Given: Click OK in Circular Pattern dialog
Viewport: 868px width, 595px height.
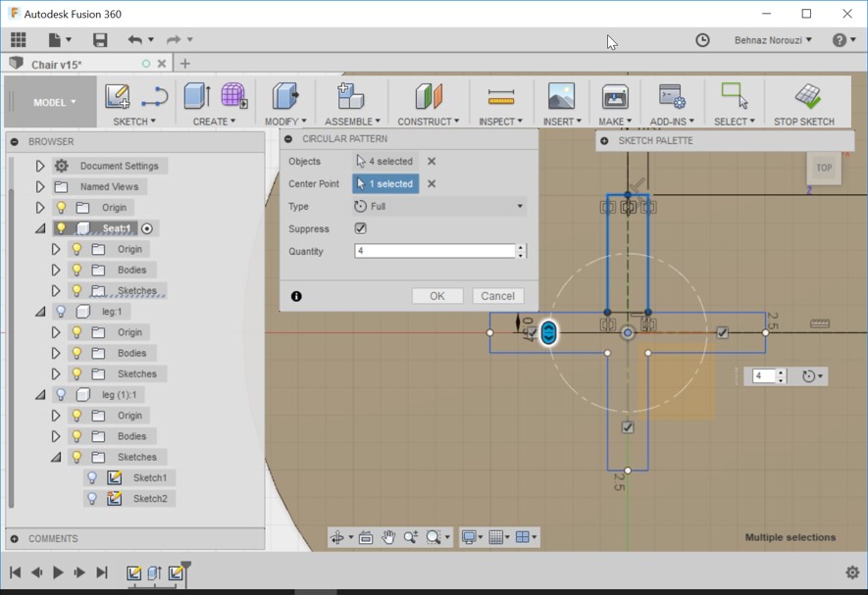Looking at the screenshot, I should (x=437, y=296).
